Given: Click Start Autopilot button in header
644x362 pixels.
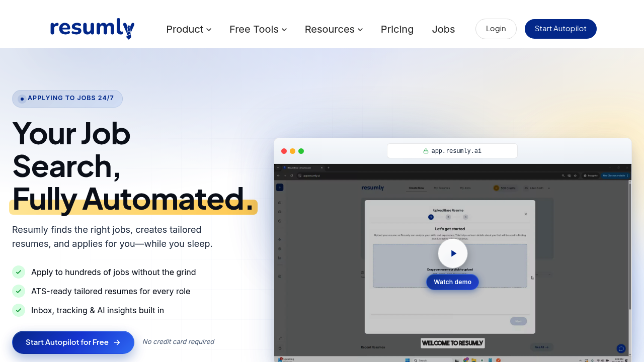Looking at the screenshot, I should (560, 29).
